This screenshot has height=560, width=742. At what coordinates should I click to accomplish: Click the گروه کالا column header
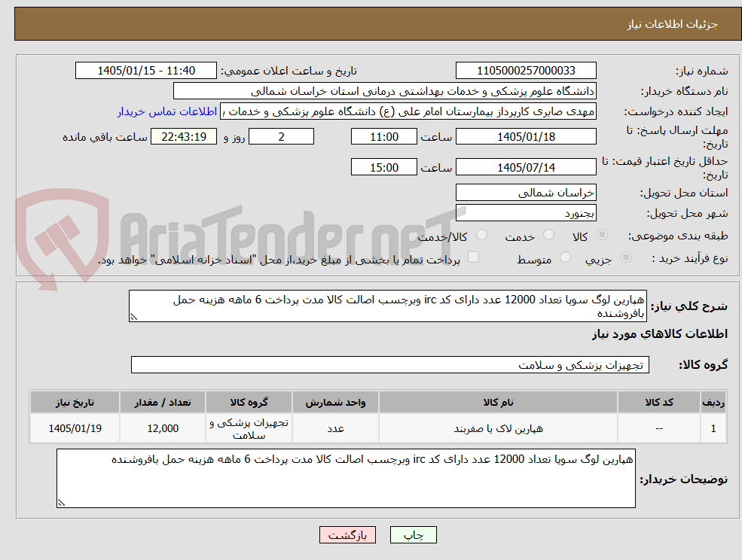tap(249, 402)
